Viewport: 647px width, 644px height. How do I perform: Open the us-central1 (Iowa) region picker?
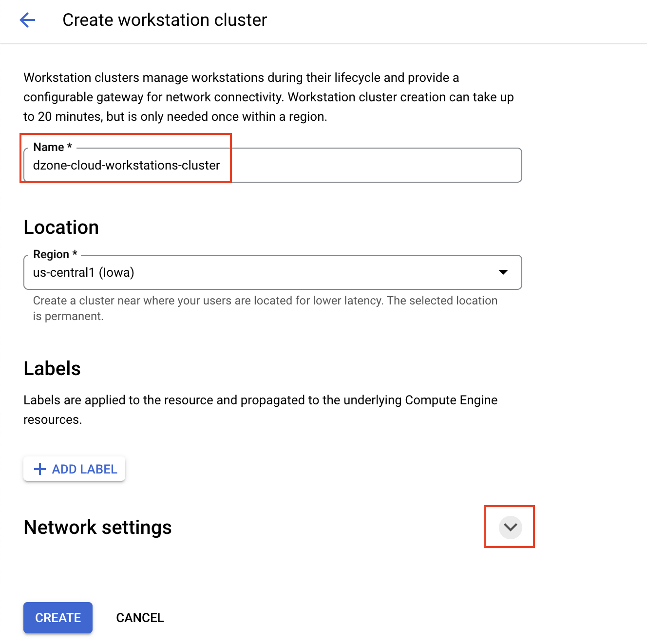[273, 272]
